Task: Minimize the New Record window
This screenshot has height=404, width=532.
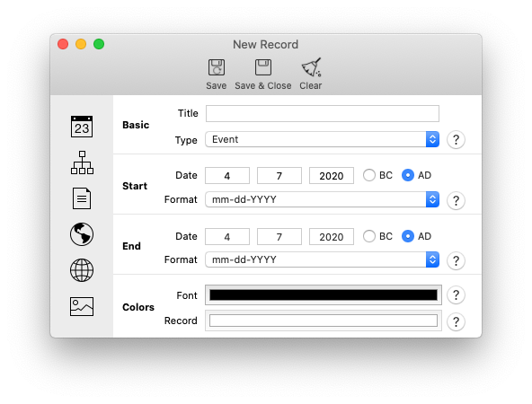Action: (81, 44)
